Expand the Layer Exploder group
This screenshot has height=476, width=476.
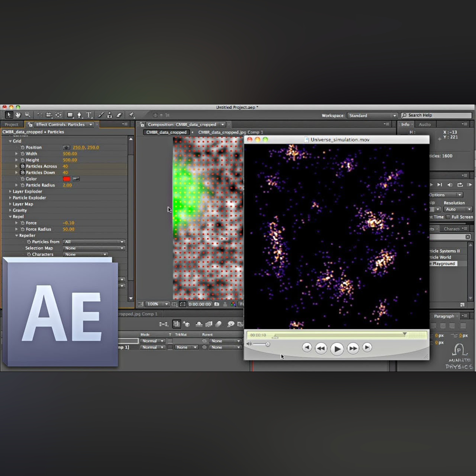pyautogui.click(x=10, y=192)
